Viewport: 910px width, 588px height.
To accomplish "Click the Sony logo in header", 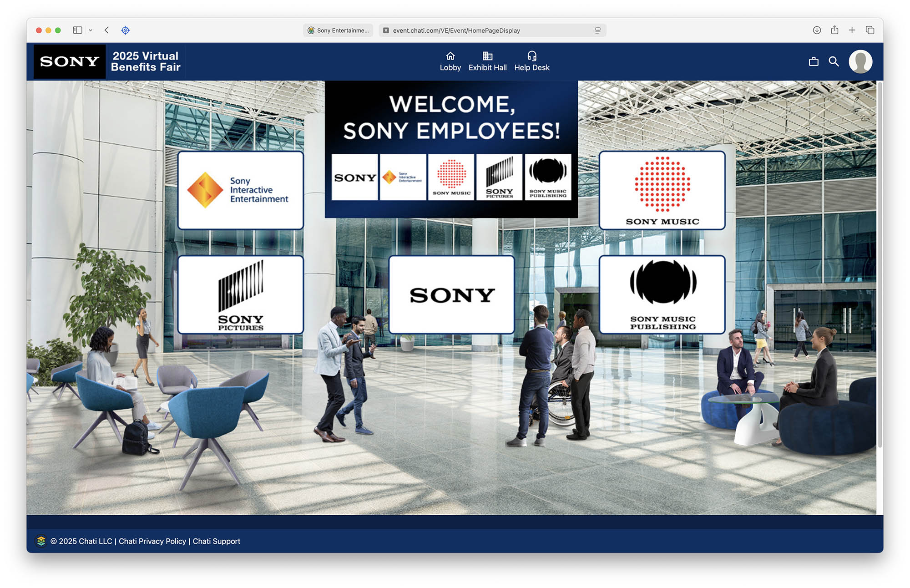I will pos(70,61).
